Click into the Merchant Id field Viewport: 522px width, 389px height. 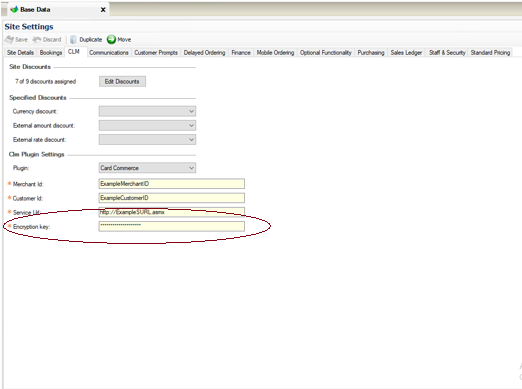172,184
